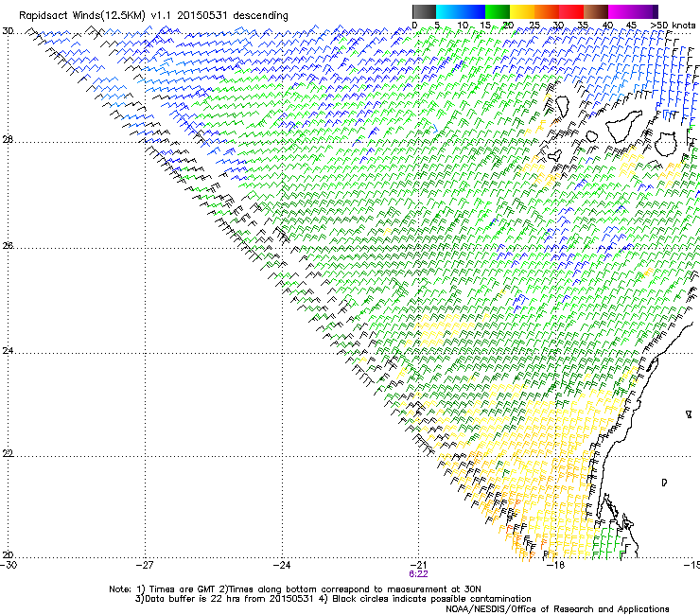Click the yellow 20-25 knots legend segment
The height and width of the screenshot is (615, 700).
(x=522, y=11)
